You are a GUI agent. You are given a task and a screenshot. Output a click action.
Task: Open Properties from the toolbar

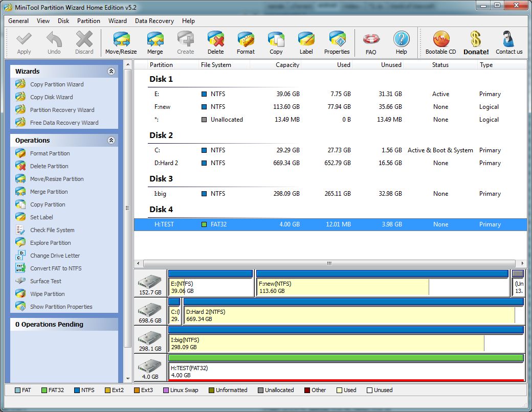(x=337, y=43)
